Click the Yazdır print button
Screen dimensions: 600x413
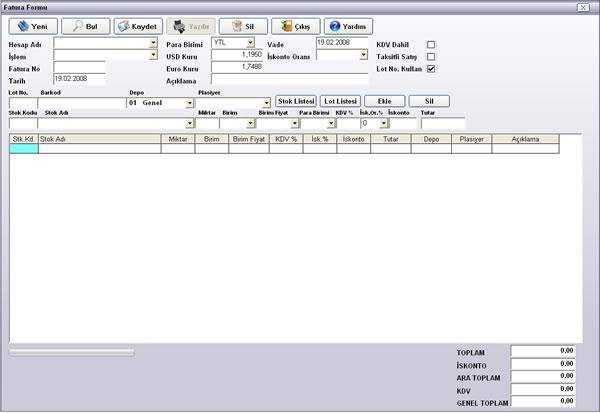coord(191,26)
